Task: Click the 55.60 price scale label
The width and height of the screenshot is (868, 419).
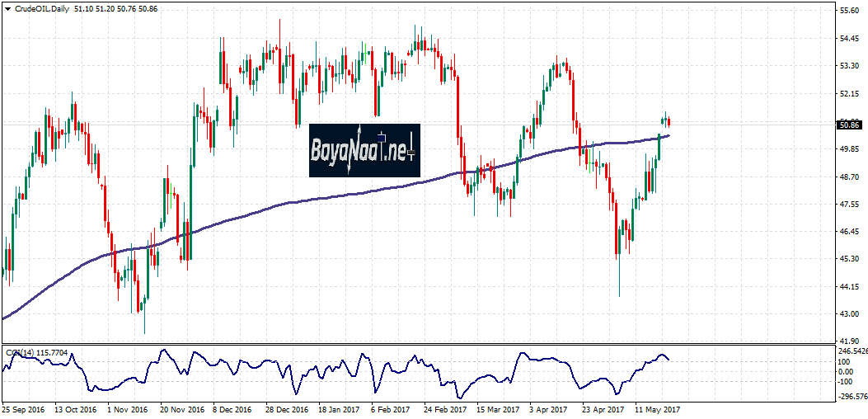Action: 848,11
